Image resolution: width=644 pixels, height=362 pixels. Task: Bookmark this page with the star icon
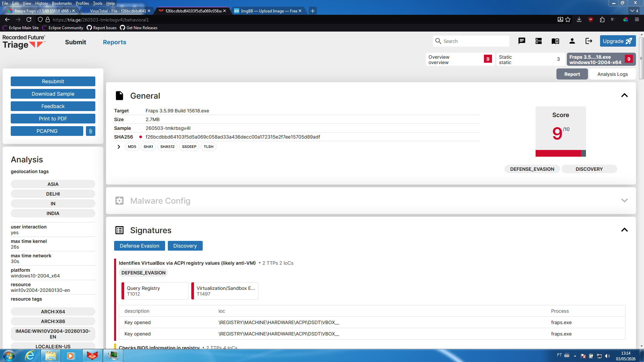568,19
